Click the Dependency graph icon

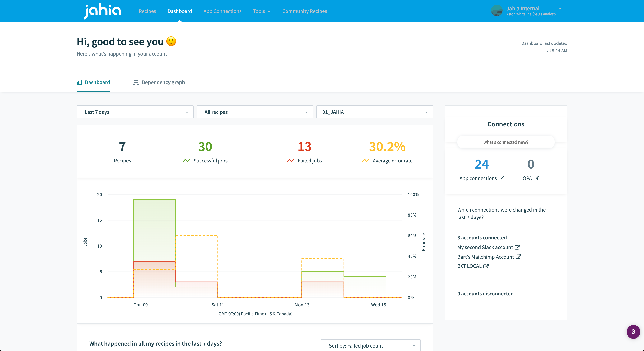[x=136, y=82]
